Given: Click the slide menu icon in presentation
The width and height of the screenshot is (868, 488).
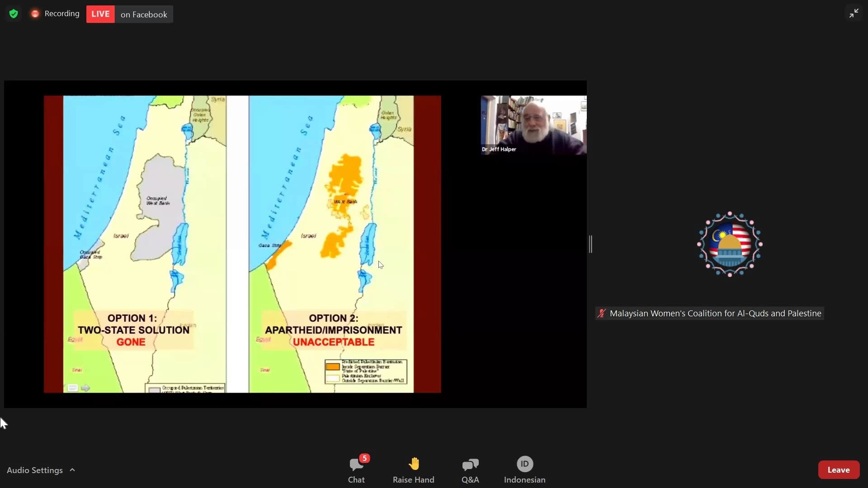Looking at the screenshot, I should (73, 388).
